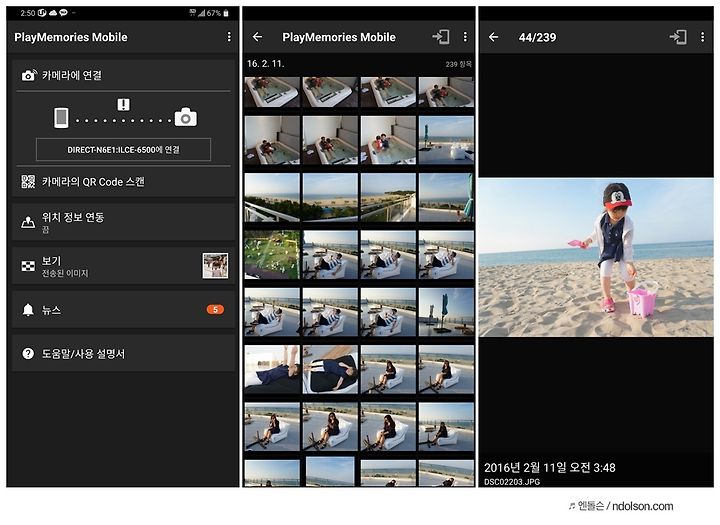The image size is (720, 525).
Task: Tap the bell icon for 뉴스
Action: point(28,310)
